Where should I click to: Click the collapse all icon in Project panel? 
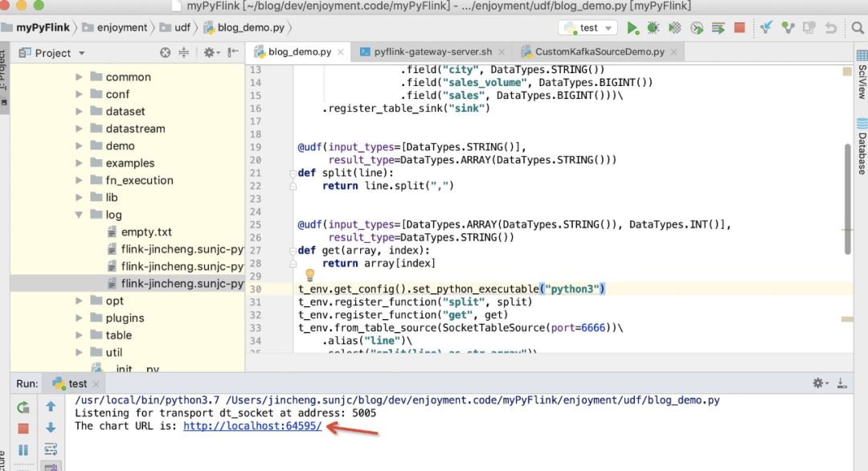[184, 52]
